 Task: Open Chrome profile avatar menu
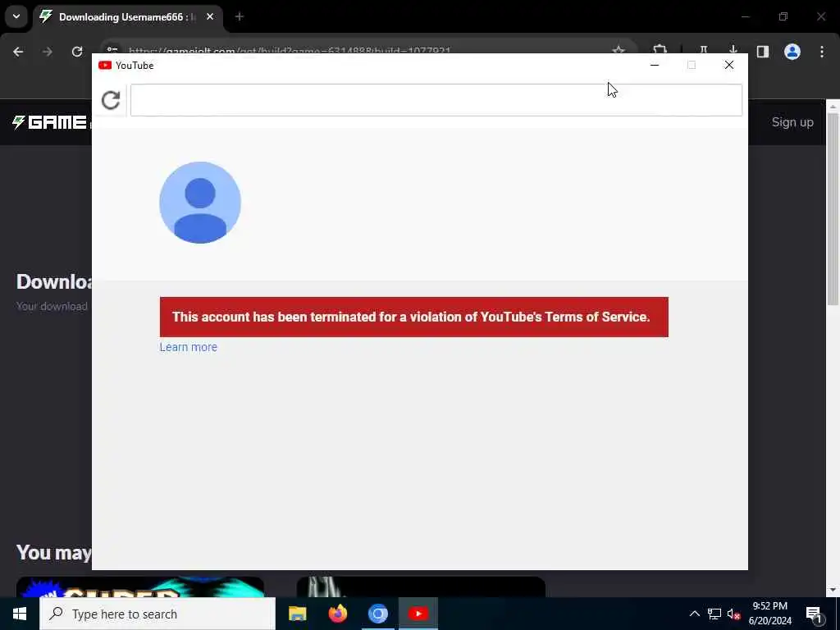(x=792, y=52)
